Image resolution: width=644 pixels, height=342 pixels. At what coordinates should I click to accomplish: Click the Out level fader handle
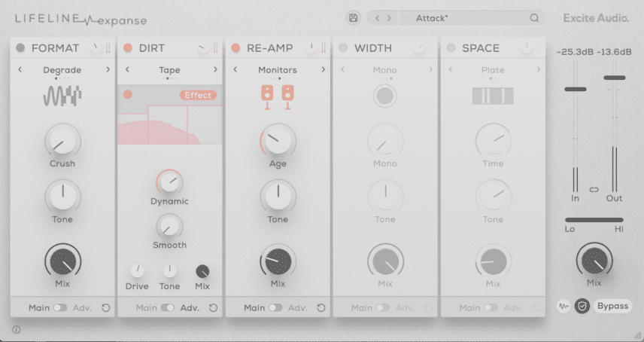tap(615, 78)
